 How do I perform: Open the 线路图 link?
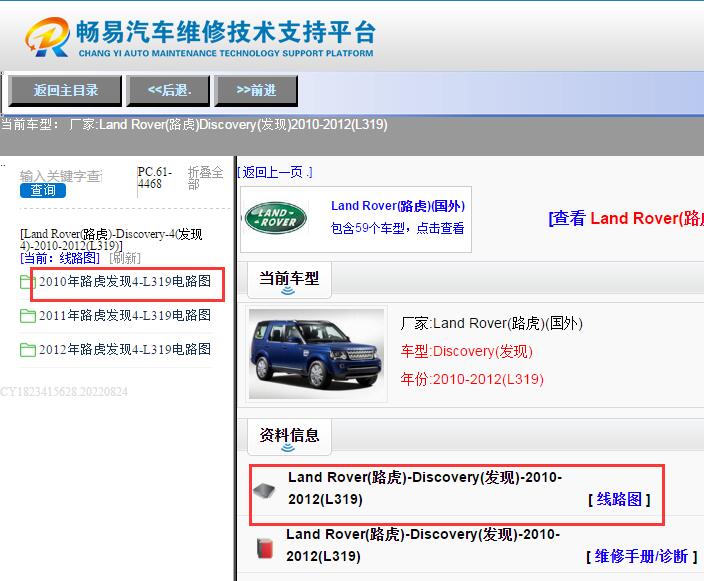pyautogui.click(x=619, y=499)
